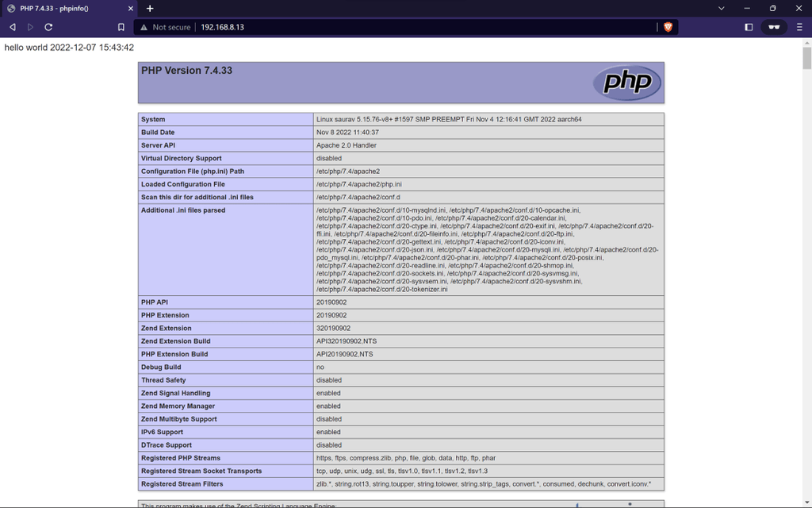Reload the phpinfo page

pyautogui.click(x=48, y=27)
